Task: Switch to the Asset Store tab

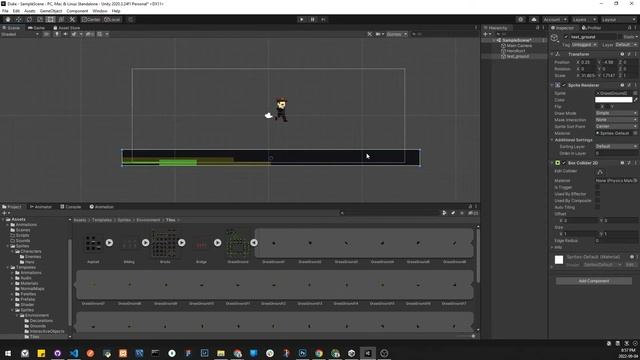Action: pyautogui.click(x=67, y=28)
